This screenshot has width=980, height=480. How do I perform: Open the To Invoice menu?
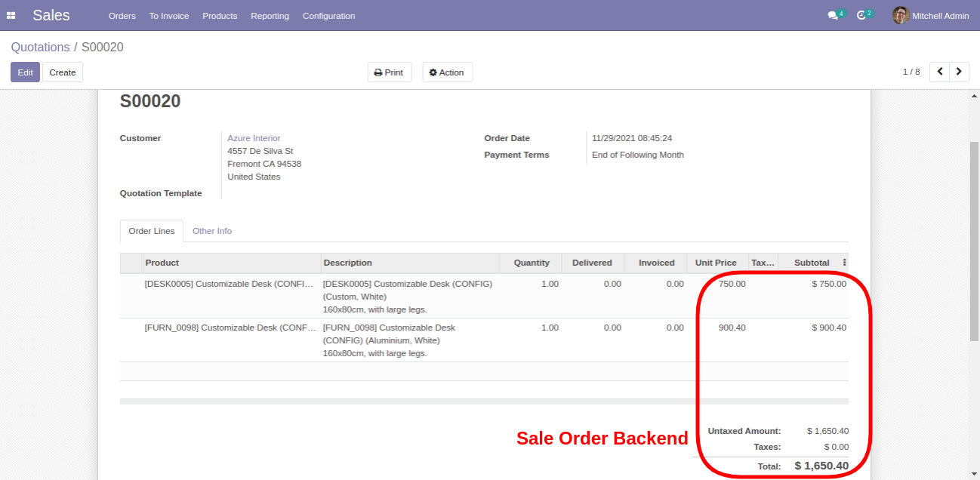[169, 16]
